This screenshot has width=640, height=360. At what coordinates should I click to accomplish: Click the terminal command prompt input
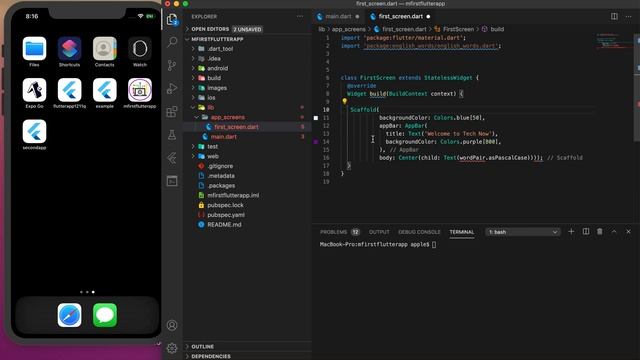coord(434,244)
